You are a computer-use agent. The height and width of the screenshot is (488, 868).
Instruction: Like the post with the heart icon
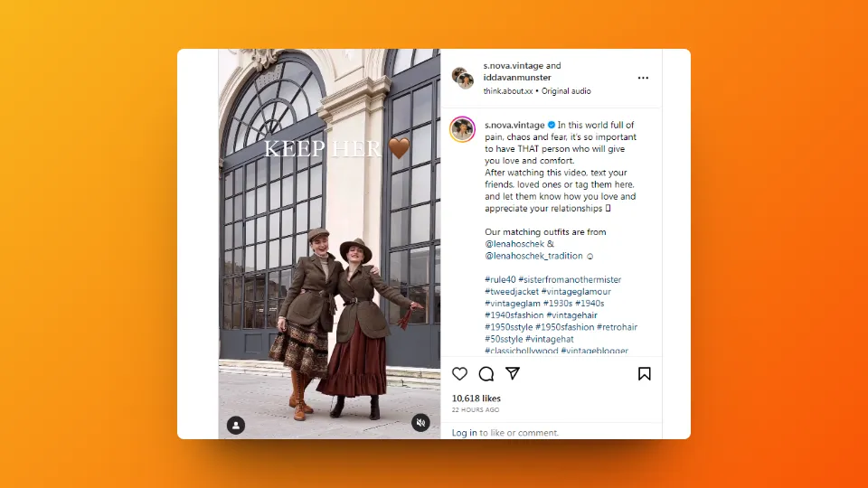459,374
